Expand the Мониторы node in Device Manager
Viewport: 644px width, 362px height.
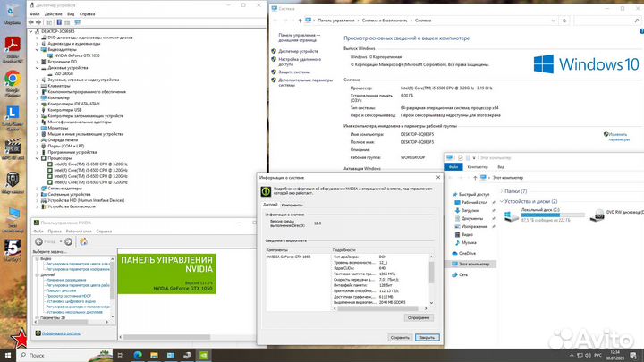pyautogui.click(x=38, y=128)
